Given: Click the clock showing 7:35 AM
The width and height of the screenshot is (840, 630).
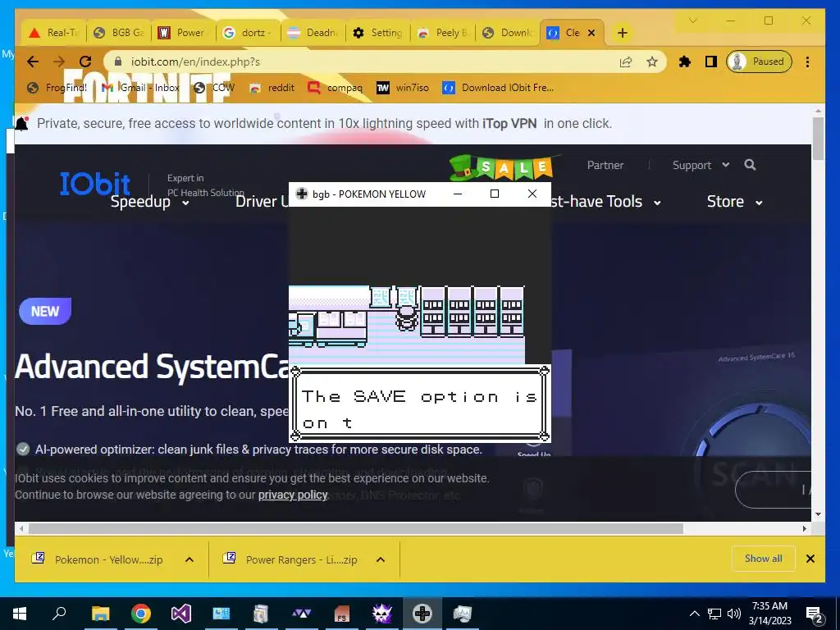Looking at the screenshot, I should tap(769, 614).
